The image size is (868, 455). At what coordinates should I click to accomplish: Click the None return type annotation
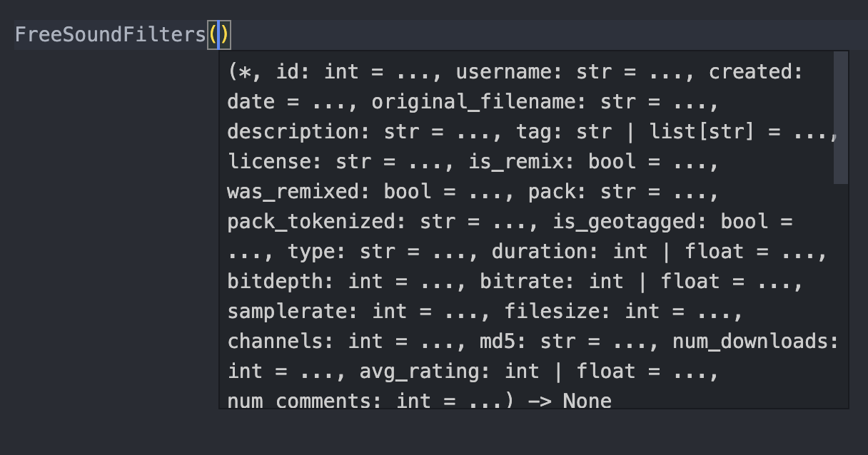(x=587, y=400)
